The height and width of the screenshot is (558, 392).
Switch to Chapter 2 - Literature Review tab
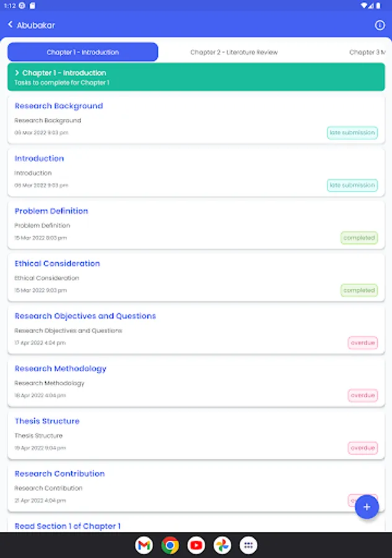click(234, 52)
